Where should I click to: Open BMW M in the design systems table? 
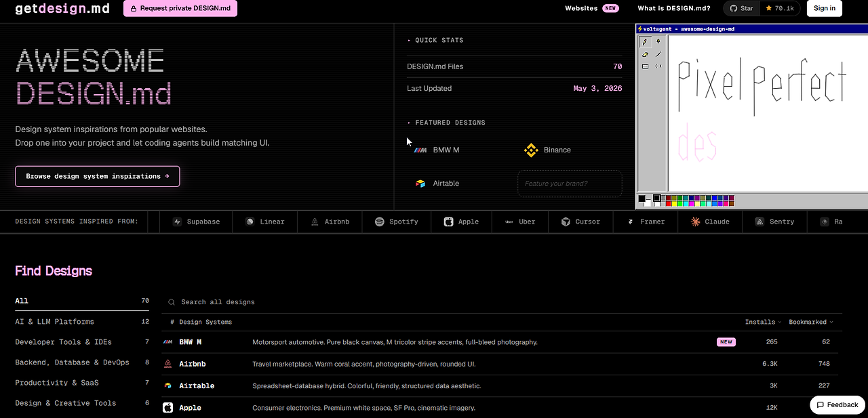coord(191,342)
